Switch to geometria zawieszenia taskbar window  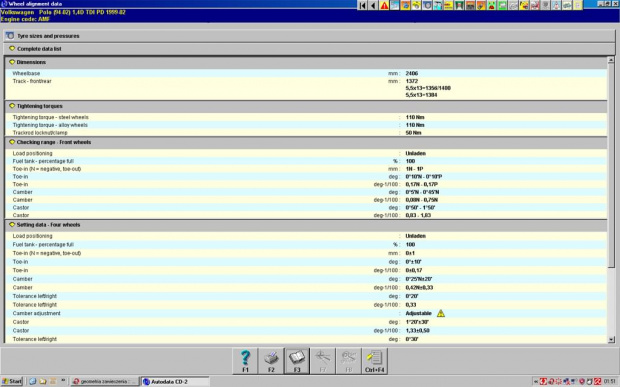click(105, 381)
